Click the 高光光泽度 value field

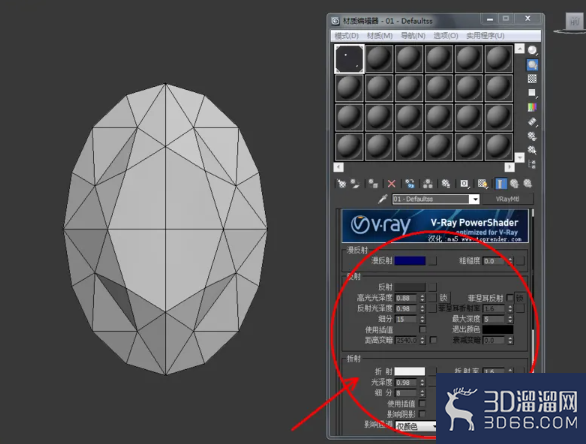(407, 298)
